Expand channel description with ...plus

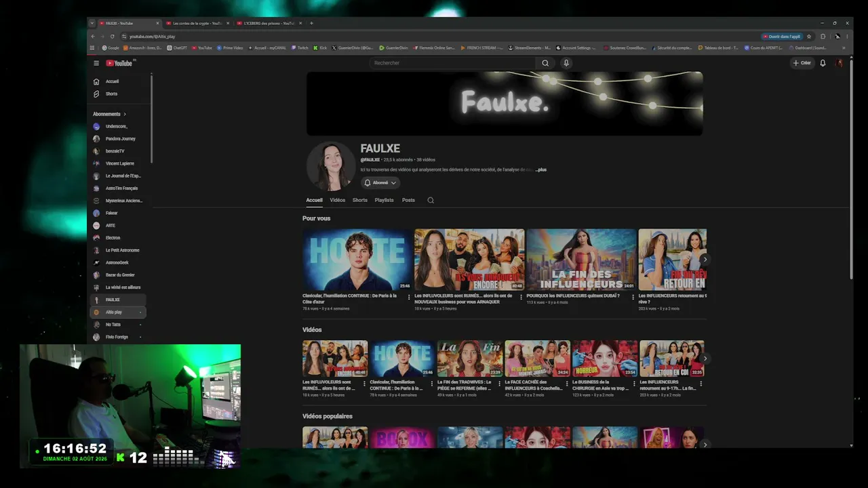[x=541, y=169]
